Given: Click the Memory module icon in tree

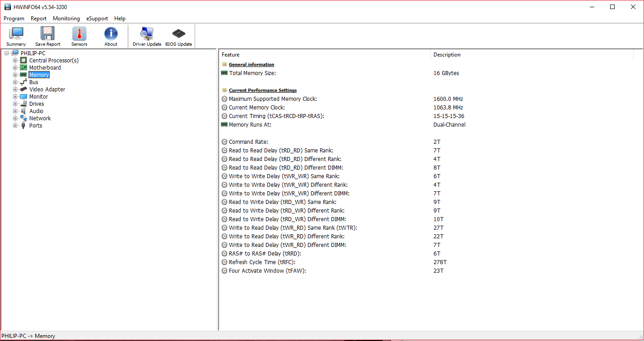Looking at the screenshot, I should (x=23, y=75).
